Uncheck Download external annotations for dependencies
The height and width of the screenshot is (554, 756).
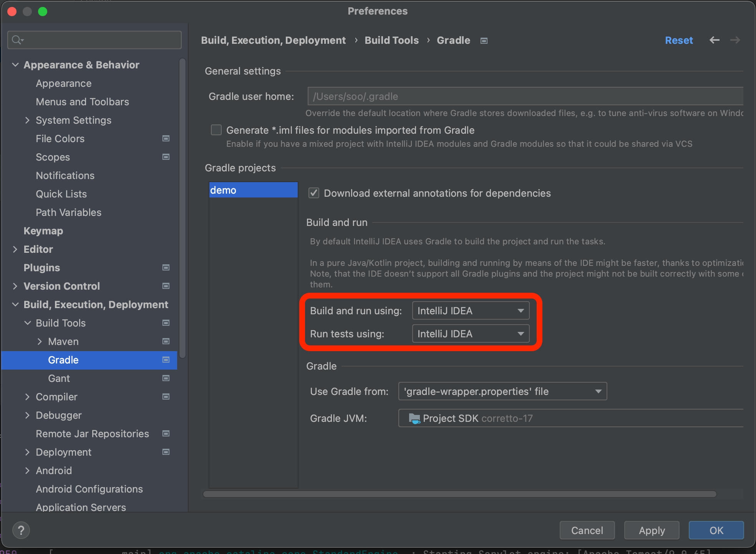coord(314,193)
